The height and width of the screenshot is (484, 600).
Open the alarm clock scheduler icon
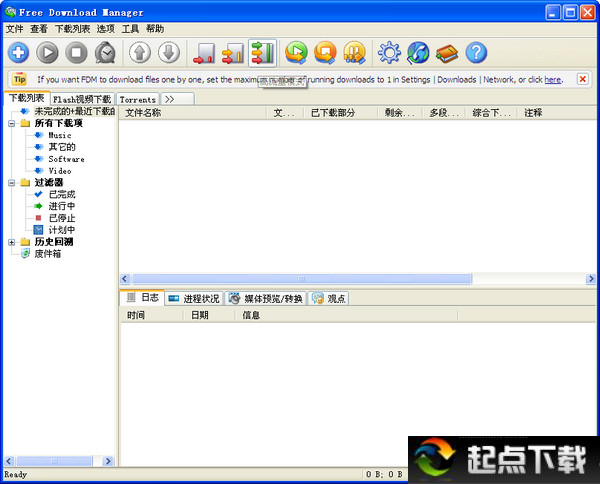point(105,53)
